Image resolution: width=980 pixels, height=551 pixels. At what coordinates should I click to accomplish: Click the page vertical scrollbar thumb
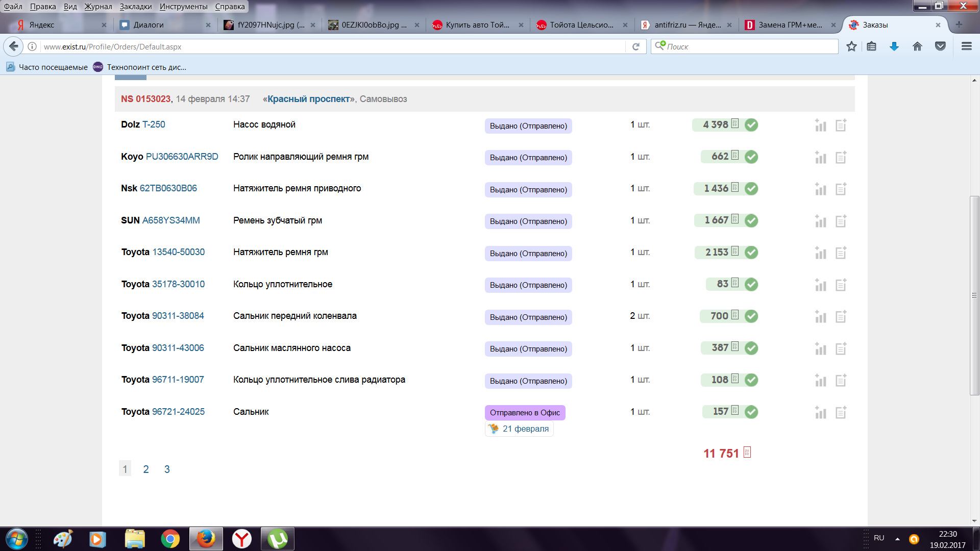[974, 295]
